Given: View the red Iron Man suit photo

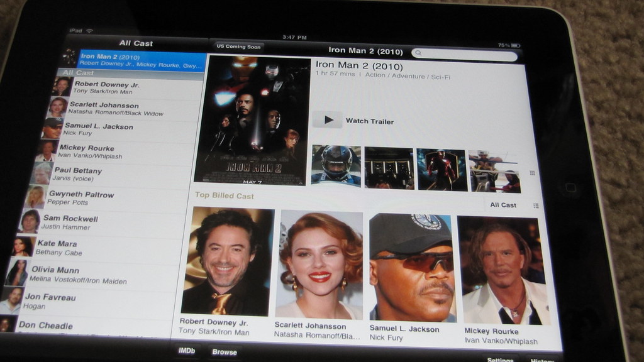Looking at the screenshot, I should [442, 170].
